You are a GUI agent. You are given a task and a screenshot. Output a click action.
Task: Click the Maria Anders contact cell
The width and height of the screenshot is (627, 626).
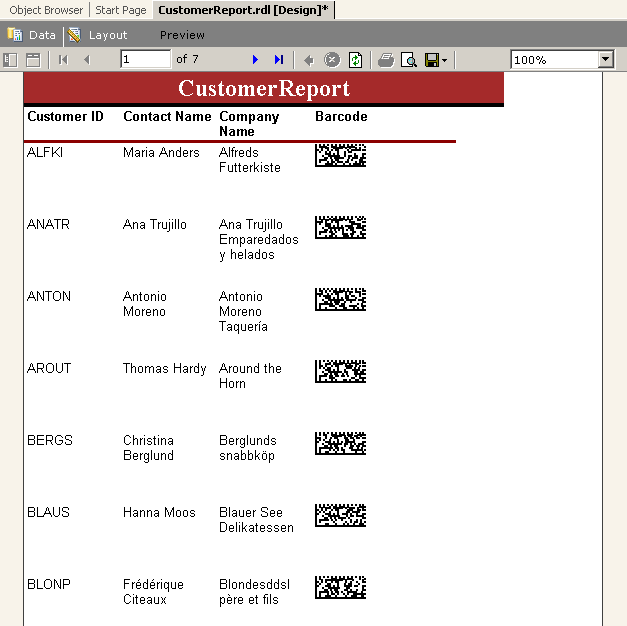161,152
